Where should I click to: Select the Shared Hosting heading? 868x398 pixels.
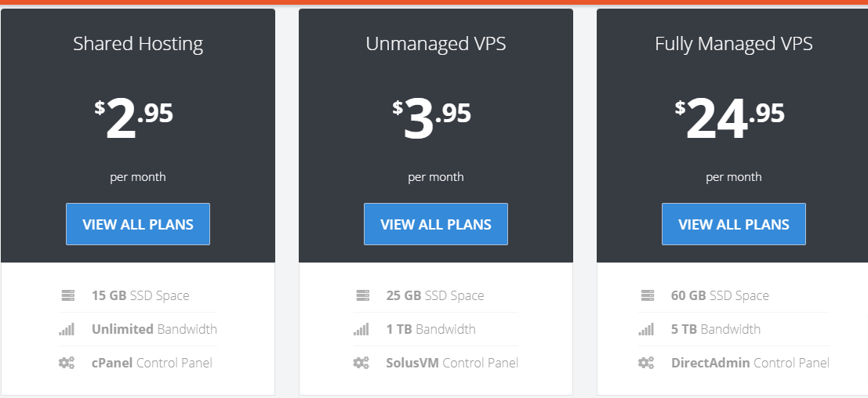click(138, 44)
